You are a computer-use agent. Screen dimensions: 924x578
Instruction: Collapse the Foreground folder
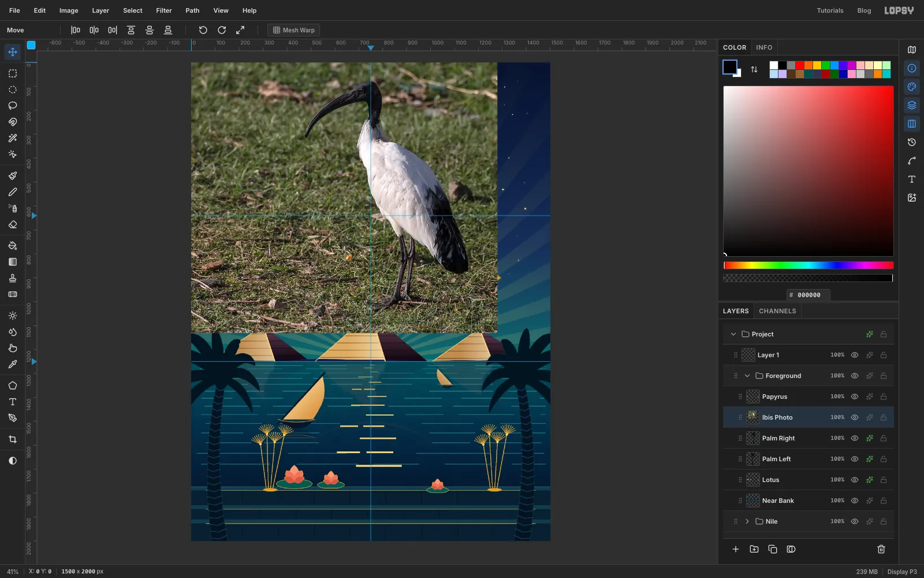tap(747, 376)
